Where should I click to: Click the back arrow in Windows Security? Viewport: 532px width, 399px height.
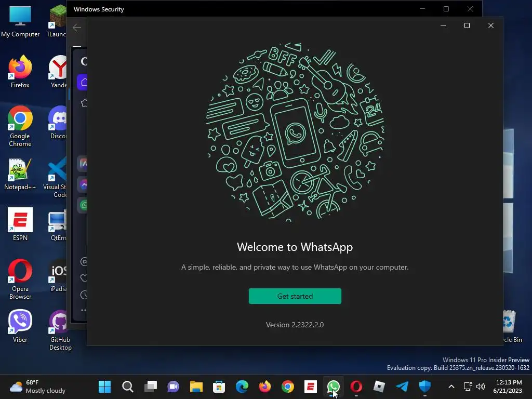click(x=77, y=28)
